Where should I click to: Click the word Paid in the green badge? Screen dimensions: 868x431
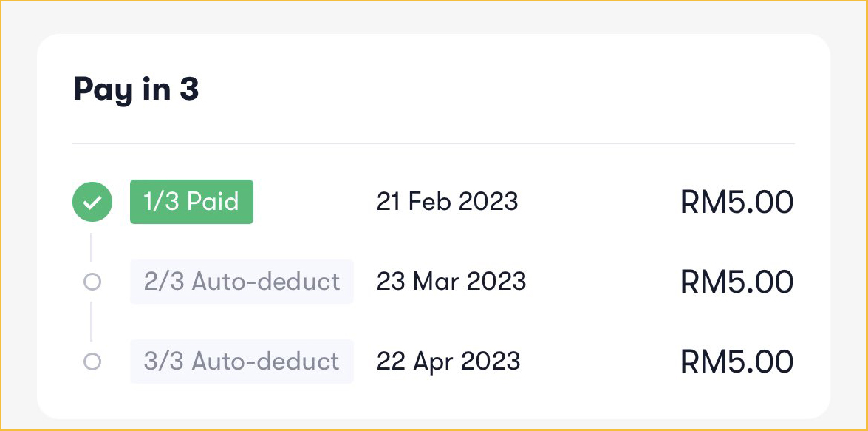(x=213, y=202)
